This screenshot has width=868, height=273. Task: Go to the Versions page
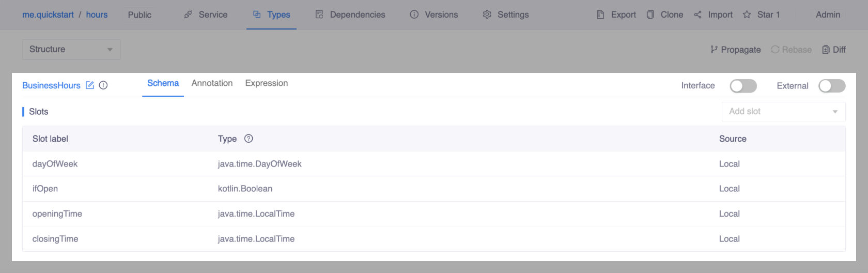[434, 14]
